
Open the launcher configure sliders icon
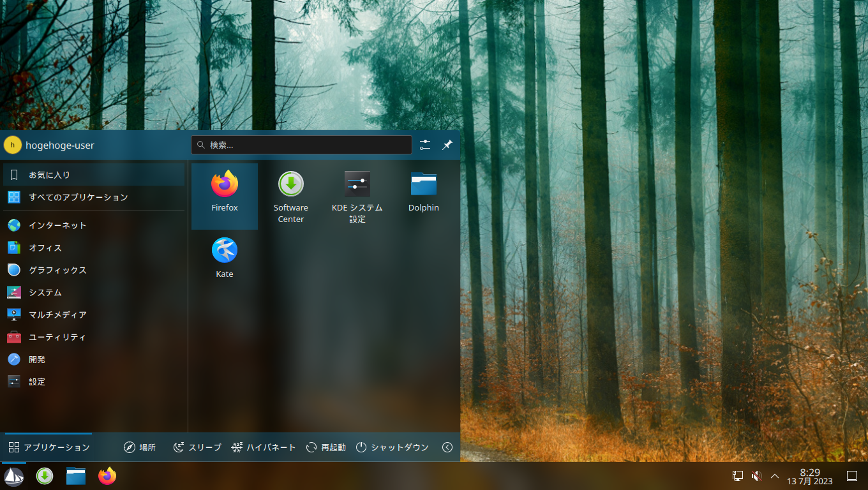pos(425,145)
